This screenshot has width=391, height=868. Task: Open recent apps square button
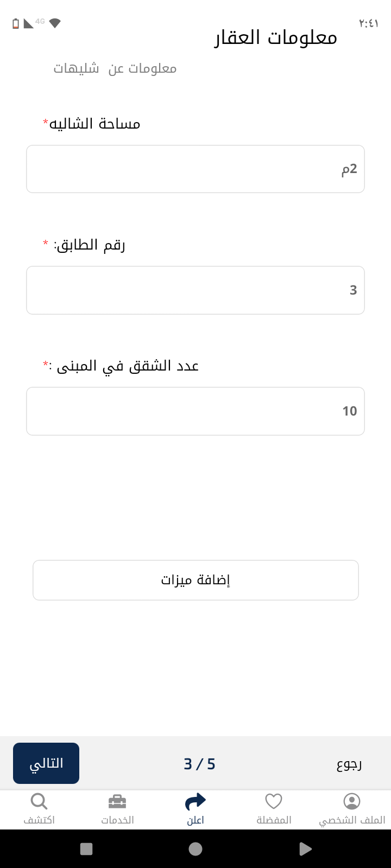(86, 849)
